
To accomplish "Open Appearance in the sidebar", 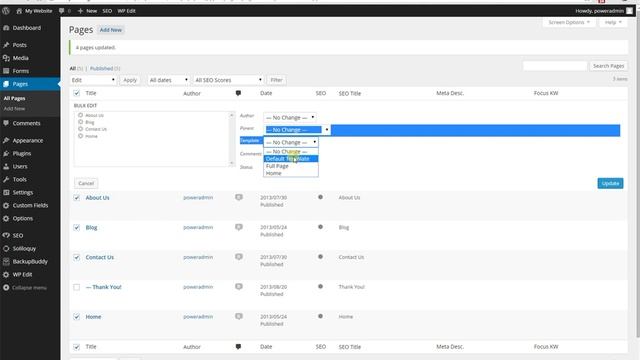I will (x=27, y=140).
